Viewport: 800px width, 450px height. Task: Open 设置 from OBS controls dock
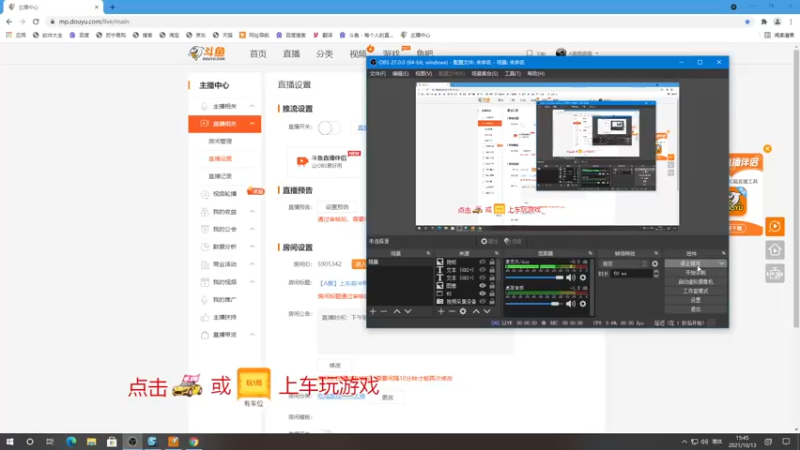[x=695, y=300]
